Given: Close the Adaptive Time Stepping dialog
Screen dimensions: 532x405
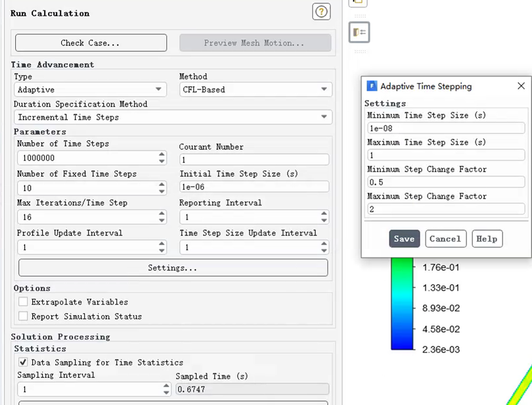Looking at the screenshot, I should tap(521, 86).
